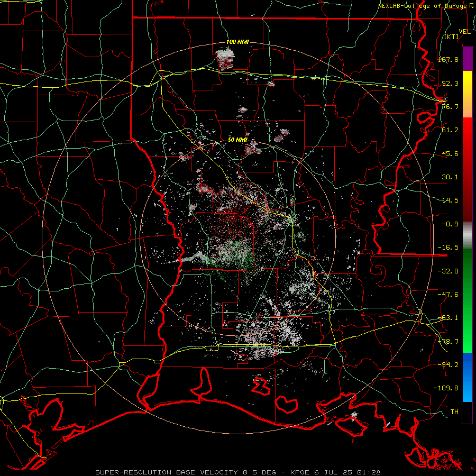This screenshot has width=476, height=476.
Task: Click the -78.7 legend value
Action: (x=448, y=342)
